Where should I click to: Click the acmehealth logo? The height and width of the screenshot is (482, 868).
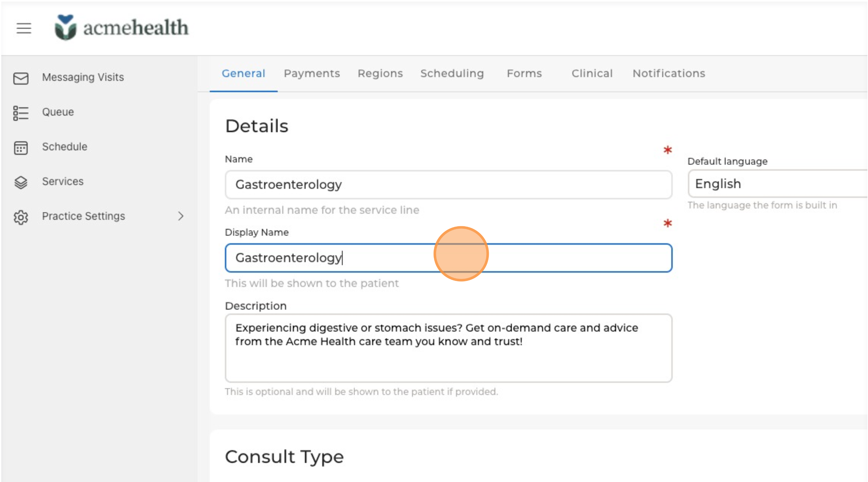[x=121, y=27]
